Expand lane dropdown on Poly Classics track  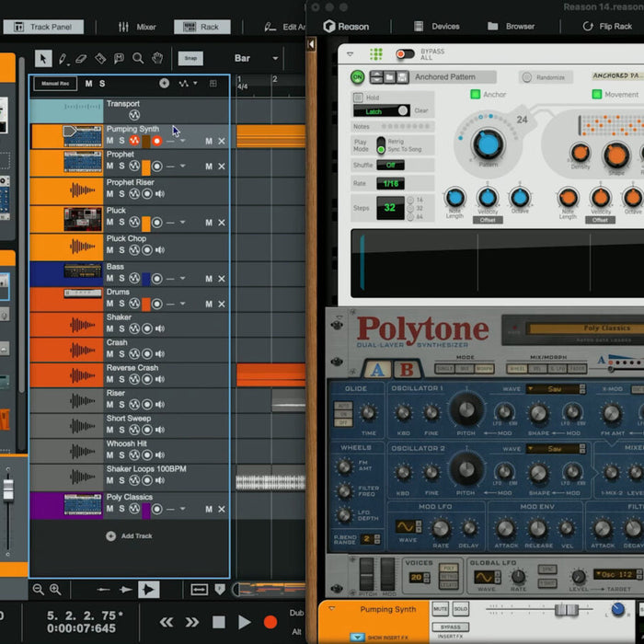pyautogui.click(x=183, y=509)
